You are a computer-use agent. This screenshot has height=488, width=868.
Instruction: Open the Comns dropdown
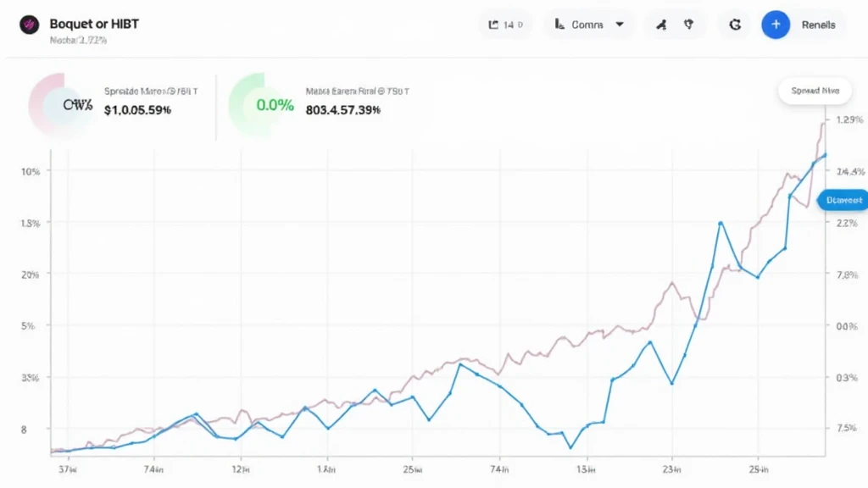click(589, 25)
